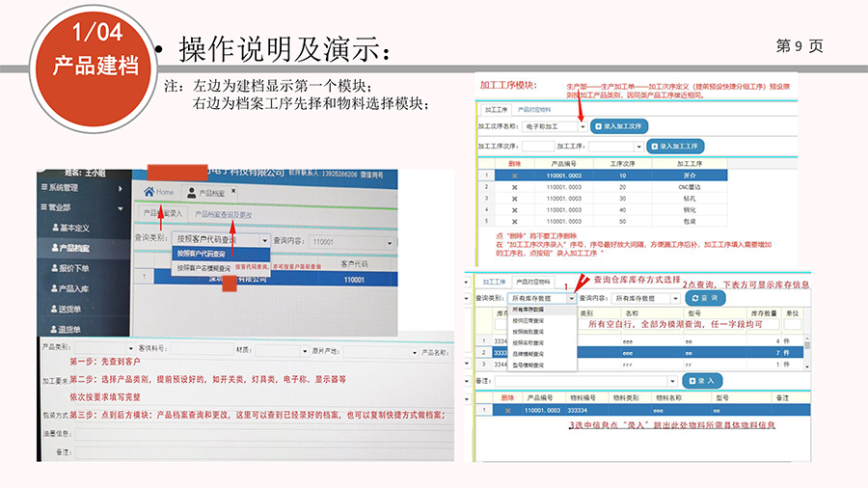Select the CNC磨边 process cell
Screen dimensions: 868x488
click(690, 187)
